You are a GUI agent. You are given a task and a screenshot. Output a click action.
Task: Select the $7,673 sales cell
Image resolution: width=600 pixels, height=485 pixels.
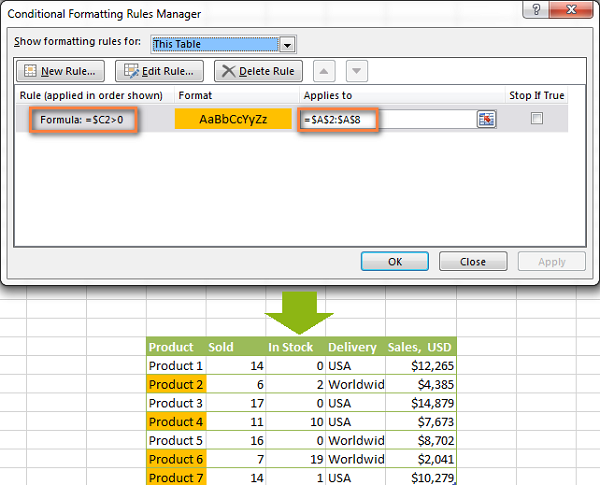tap(421, 422)
